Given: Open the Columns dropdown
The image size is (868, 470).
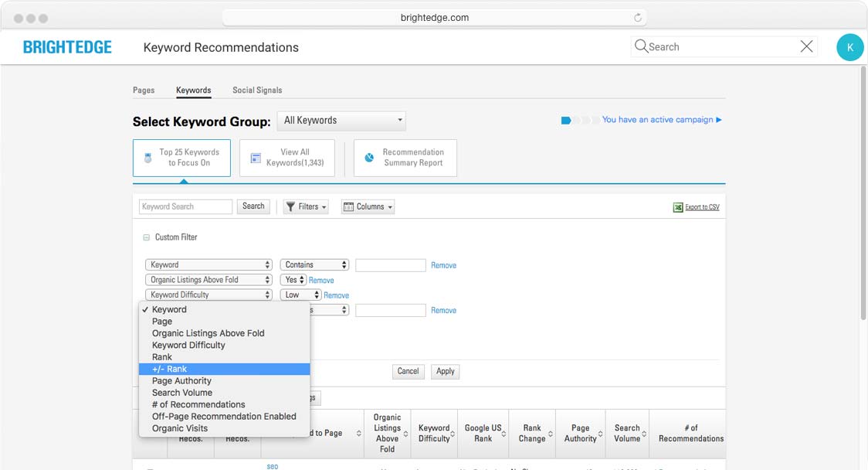Looking at the screenshot, I should tap(368, 206).
